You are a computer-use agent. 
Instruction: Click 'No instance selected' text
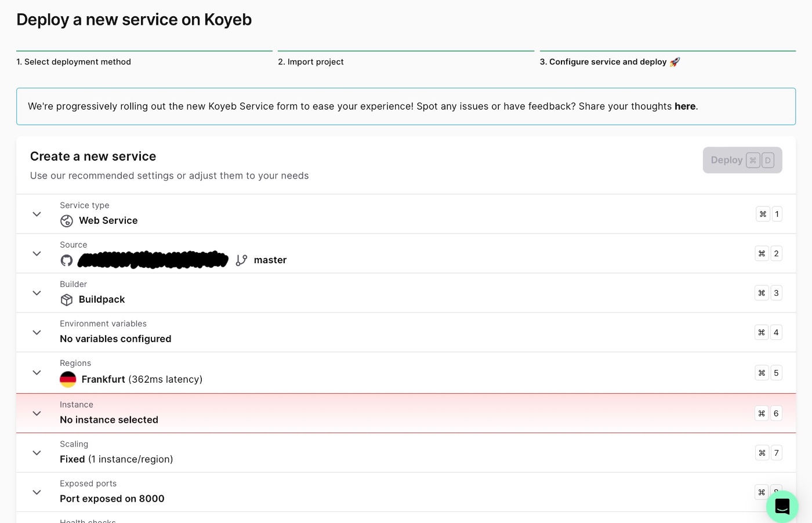click(109, 420)
